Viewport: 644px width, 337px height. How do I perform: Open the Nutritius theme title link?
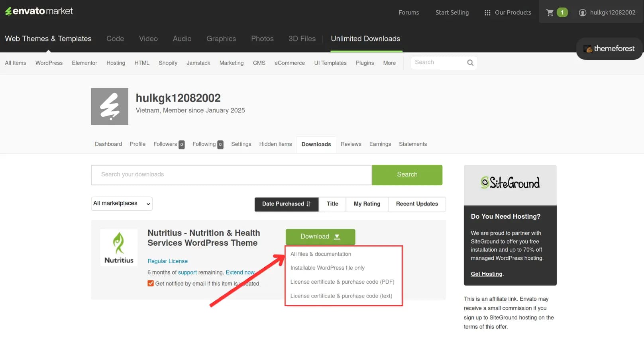204,238
